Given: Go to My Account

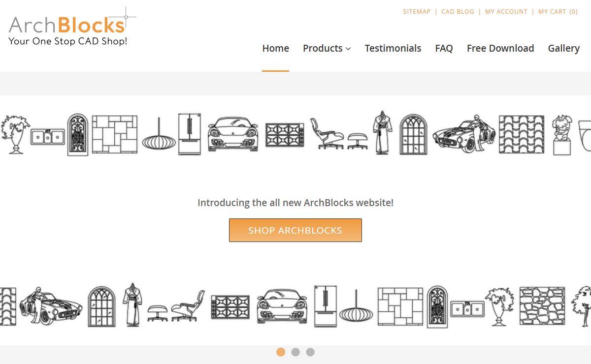Looking at the screenshot, I should click(x=506, y=11).
